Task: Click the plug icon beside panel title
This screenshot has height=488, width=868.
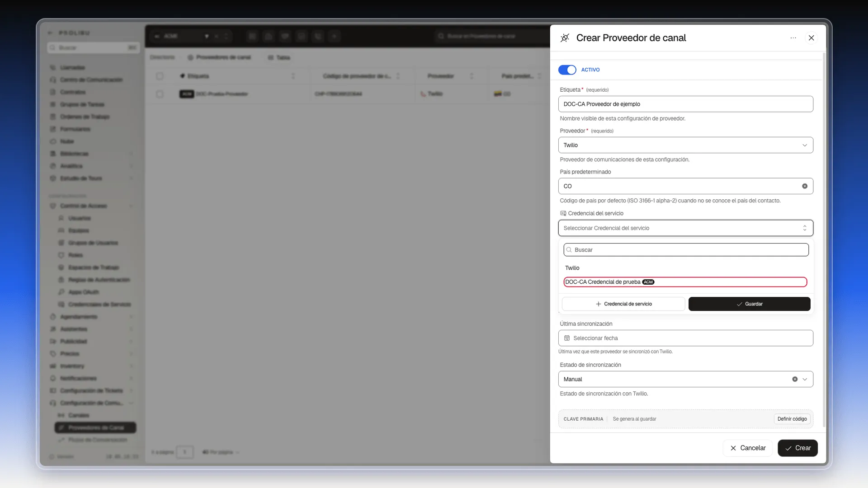Action: pyautogui.click(x=565, y=38)
